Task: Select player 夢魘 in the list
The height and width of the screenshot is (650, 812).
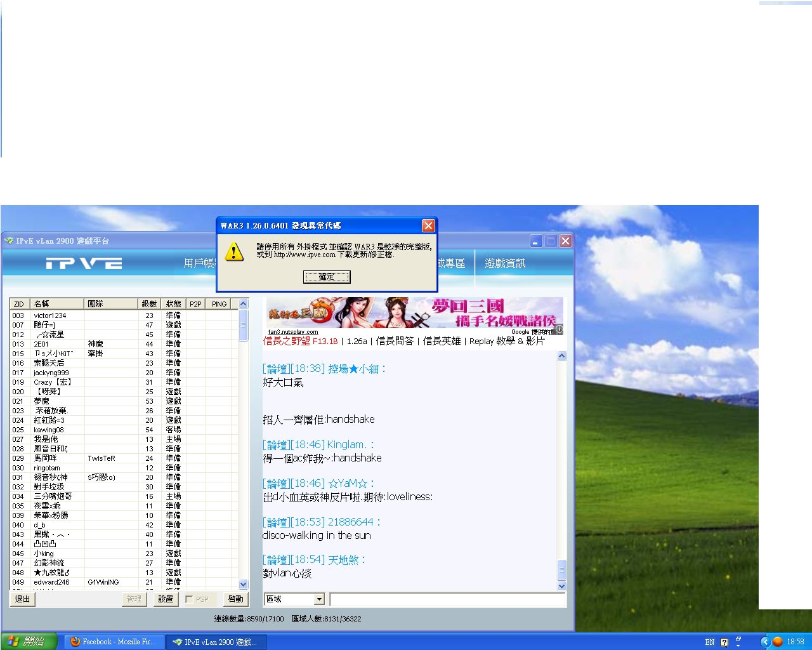Action: [124, 401]
